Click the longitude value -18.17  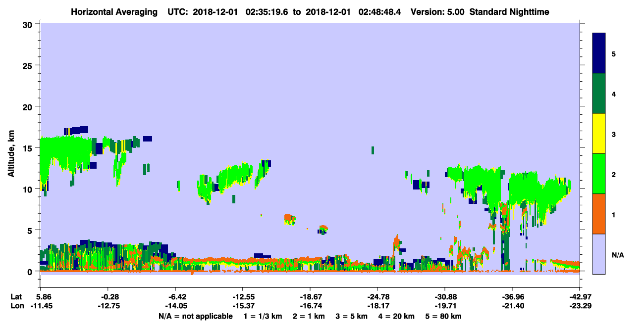tap(377, 306)
